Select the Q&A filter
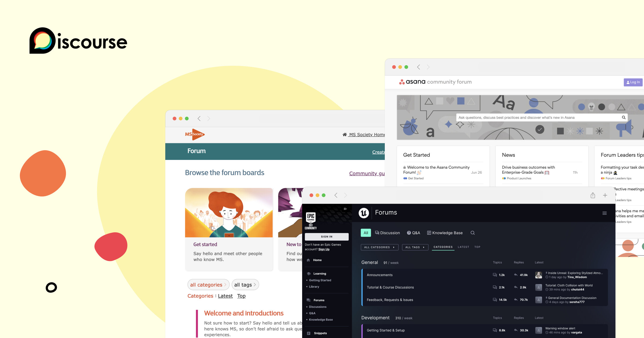644x338 pixels. pyautogui.click(x=413, y=233)
